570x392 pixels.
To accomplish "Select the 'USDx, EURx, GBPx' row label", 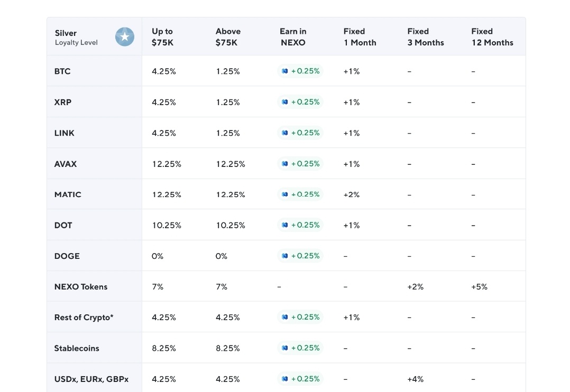I will [x=91, y=379].
